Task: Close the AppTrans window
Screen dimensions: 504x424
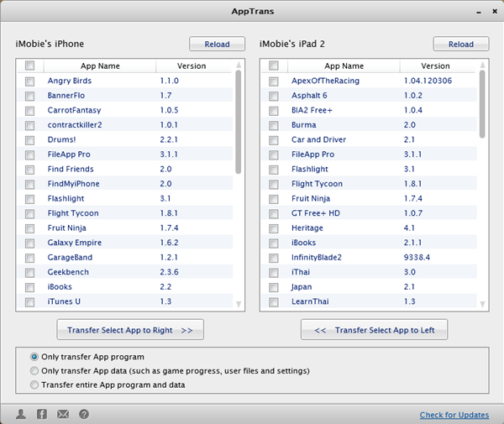Action: pyautogui.click(x=495, y=11)
